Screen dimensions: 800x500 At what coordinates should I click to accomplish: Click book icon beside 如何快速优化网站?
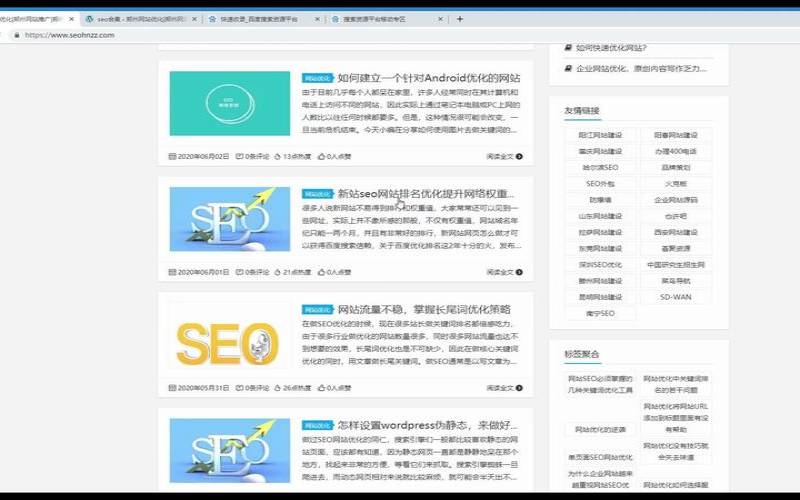point(568,47)
